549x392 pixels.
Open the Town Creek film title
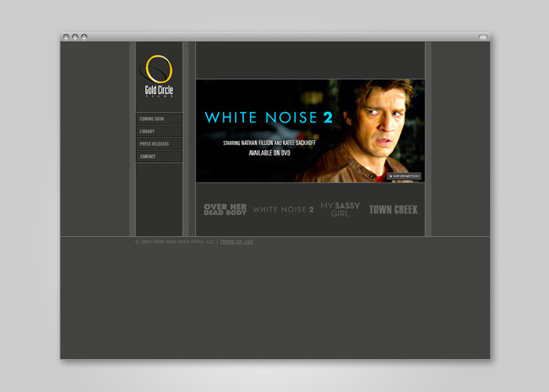(393, 209)
